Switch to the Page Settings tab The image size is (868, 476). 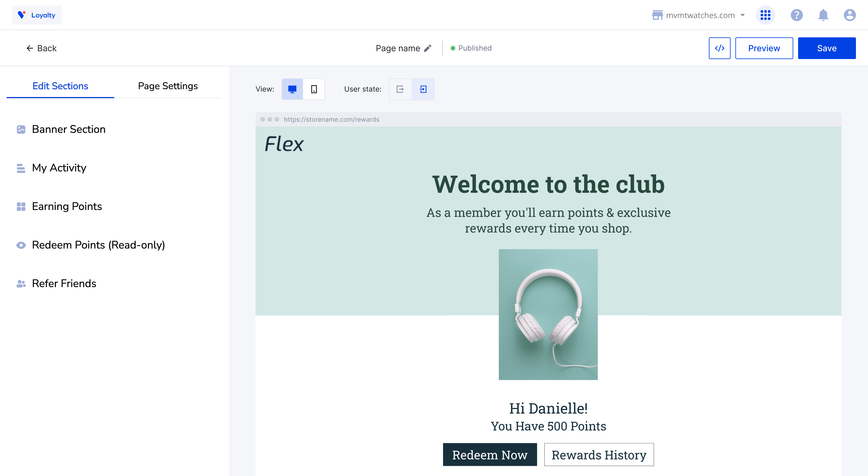click(x=168, y=86)
